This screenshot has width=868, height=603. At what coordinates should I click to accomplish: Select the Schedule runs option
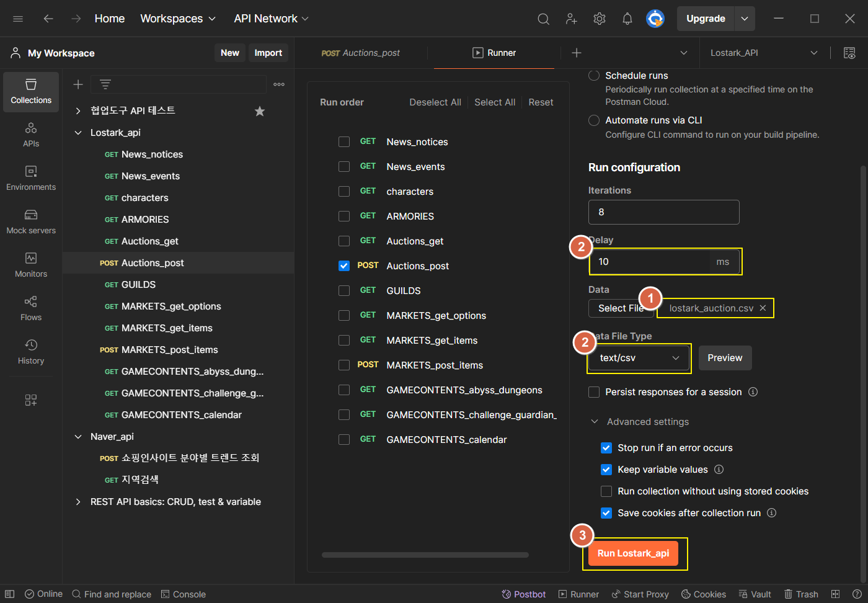(x=594, y=76)
